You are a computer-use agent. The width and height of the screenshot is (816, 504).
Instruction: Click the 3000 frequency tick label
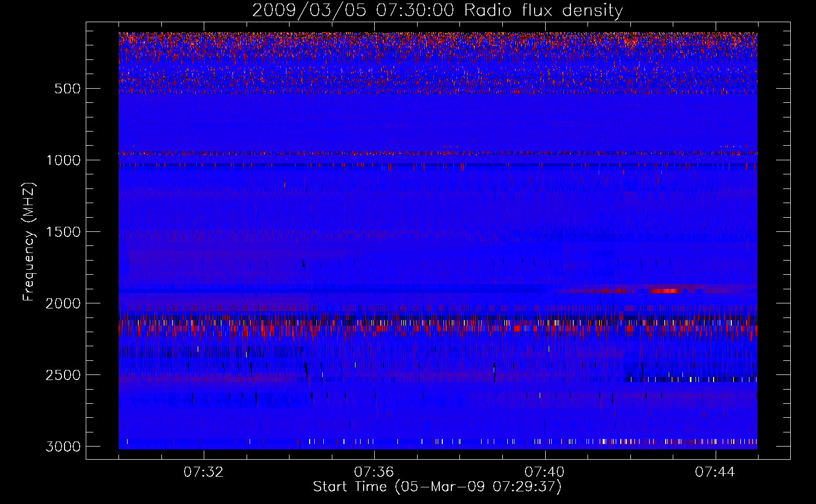pyautogui.click(x=63, y=447)
